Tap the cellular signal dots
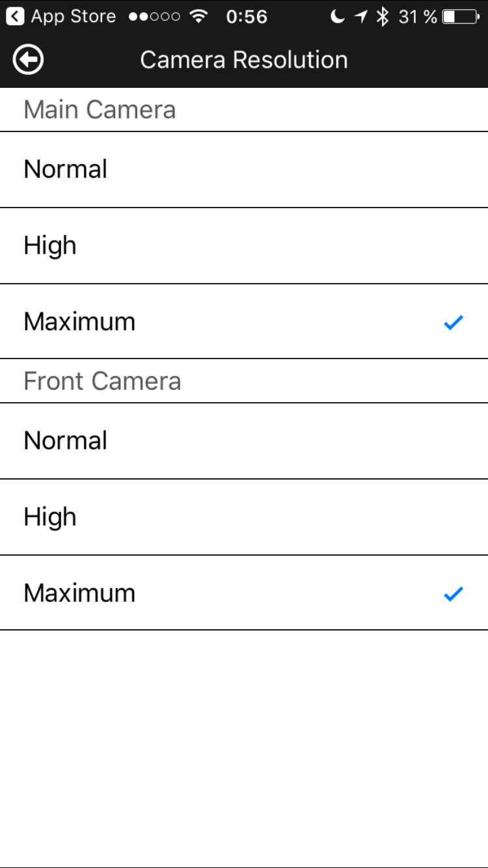Image resolution: width=488 pixels, height=868 pixels. pos(154,17)
